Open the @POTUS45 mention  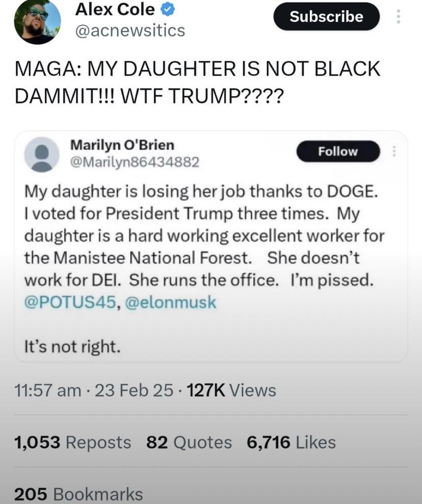pyautogui.click(x=69, y=302)
